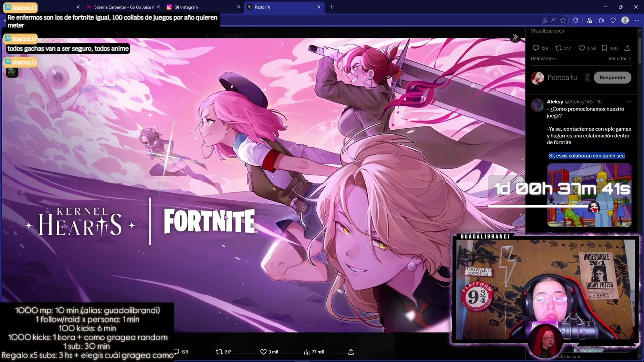Focus the Postea tu reply field
The image size is (644, 362).
[562, 78]
